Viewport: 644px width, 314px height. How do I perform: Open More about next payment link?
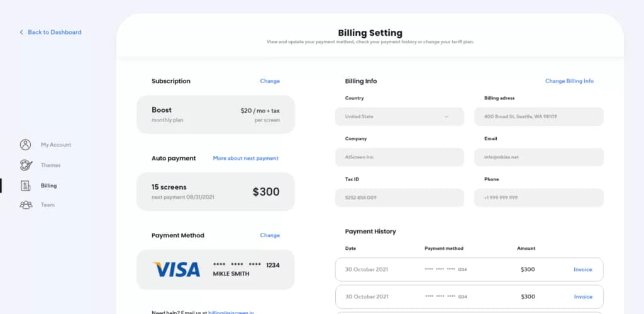coord(245,159)
